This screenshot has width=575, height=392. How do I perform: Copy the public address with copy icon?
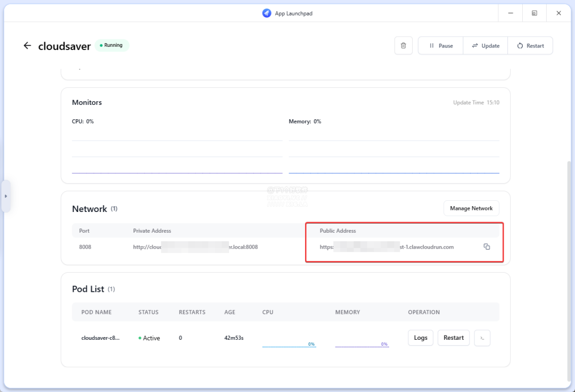pos(487,247)
